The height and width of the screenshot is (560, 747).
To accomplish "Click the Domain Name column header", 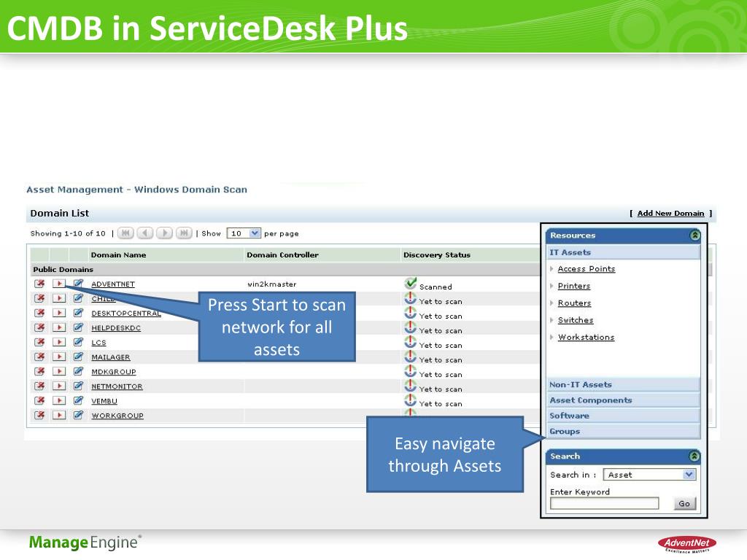I will coord(118,254).
